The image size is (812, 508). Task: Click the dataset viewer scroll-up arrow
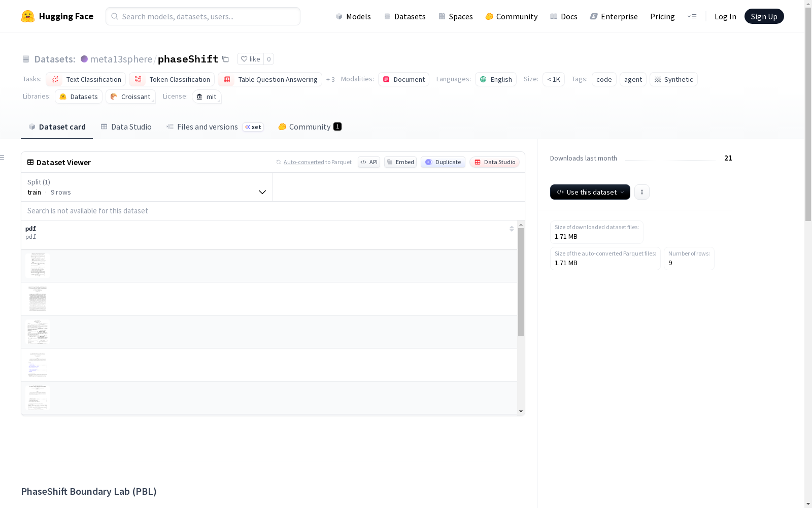[x=521, y=224]
